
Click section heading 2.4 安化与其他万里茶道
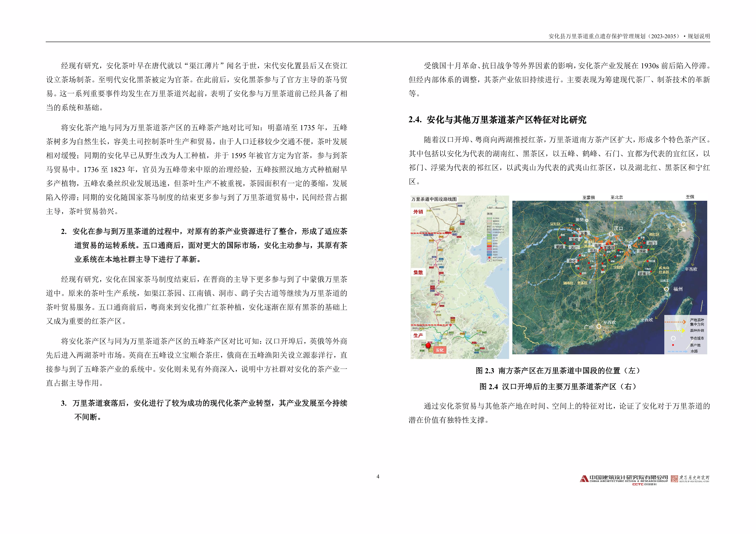tap(497, 120)
